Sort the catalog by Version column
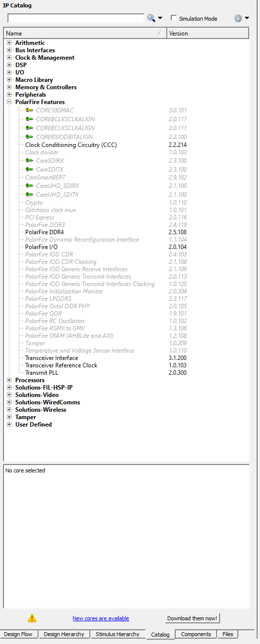Screen dimensions: 260x644 tap(208, 33)
